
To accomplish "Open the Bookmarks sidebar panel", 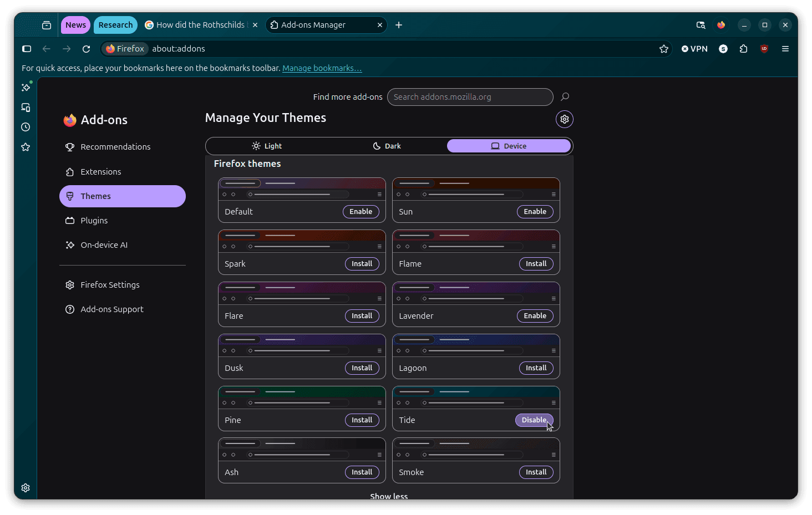I will (26, 147).
